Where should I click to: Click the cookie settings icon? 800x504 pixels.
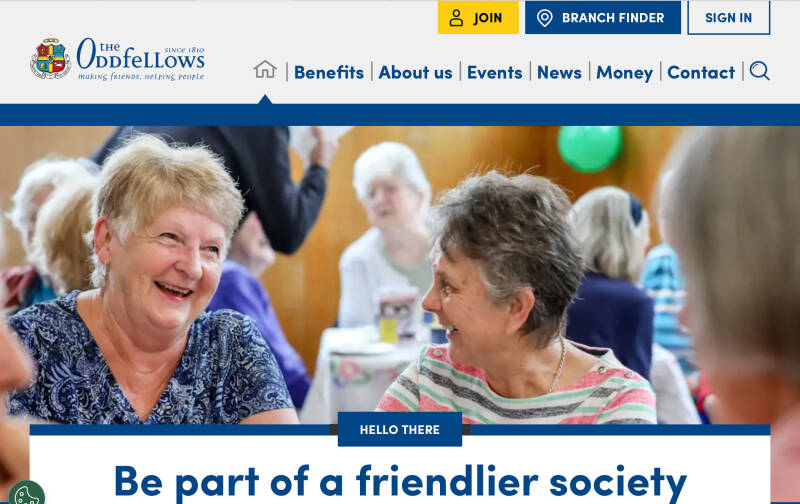tap(27, 494)
